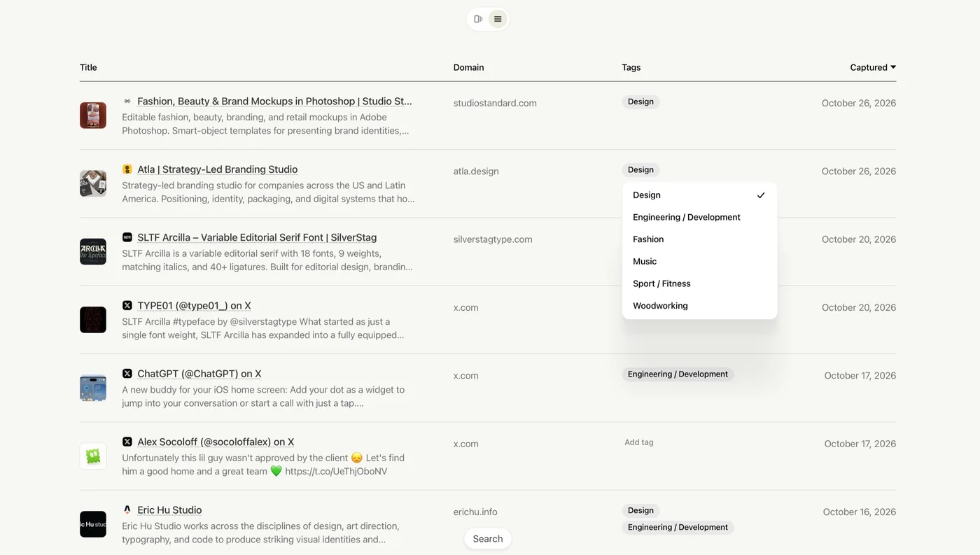Click the Design tag on Studio Standard row
Image resolution: width=980 pixels, height=555 pixels.
(x=640, y=101)
